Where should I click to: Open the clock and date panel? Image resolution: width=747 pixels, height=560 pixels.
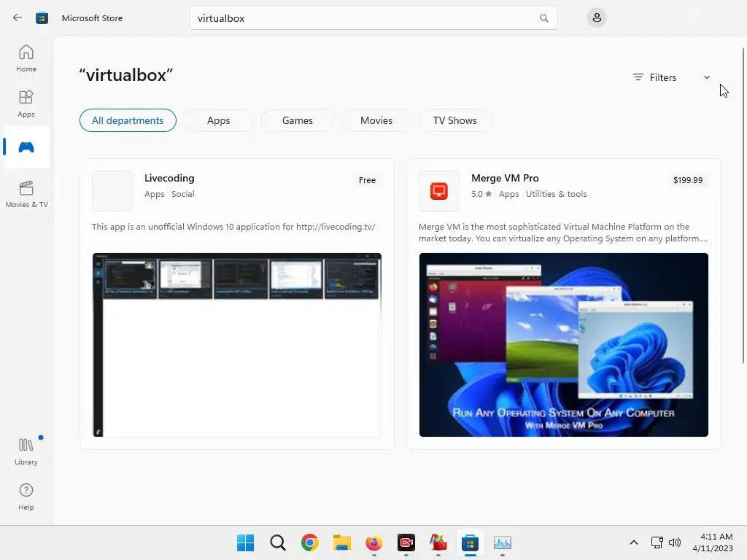713,542
